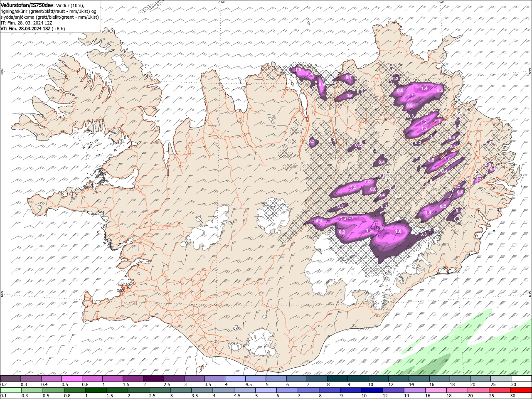Image resolution: width=532 pixels, height=399 pixels.
Task: Select lower legend navy blue 10 swatch
Action: tap(372, 390)
